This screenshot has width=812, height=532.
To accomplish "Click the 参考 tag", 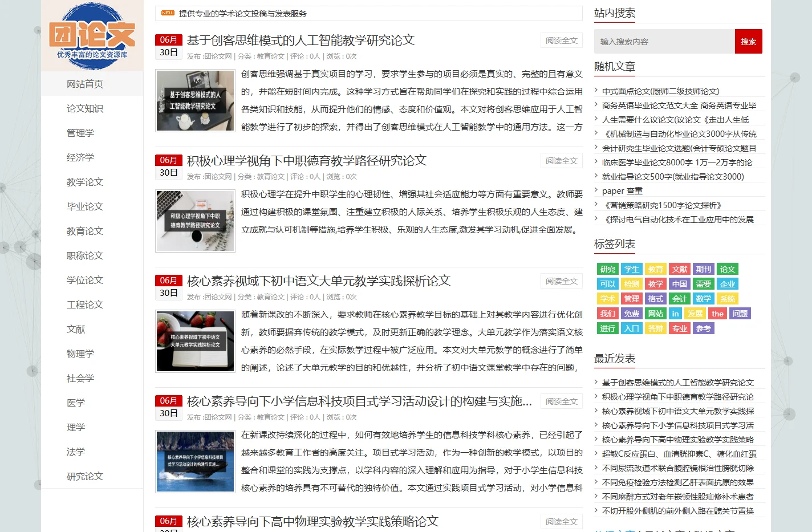I will 704,328.
